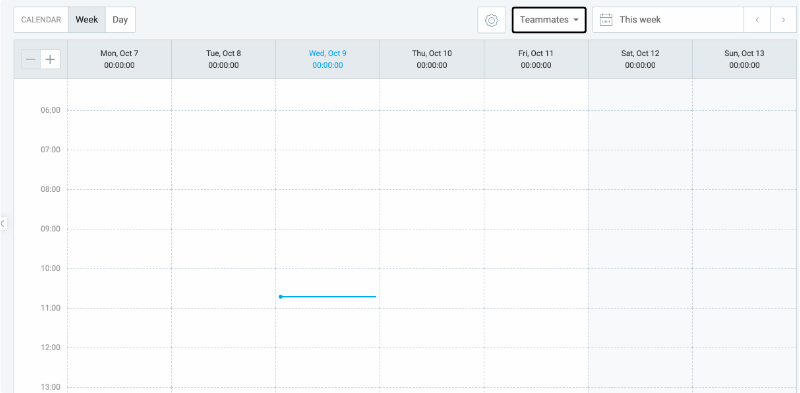
Task: Go to next week arrow
Action: point(784,20)
